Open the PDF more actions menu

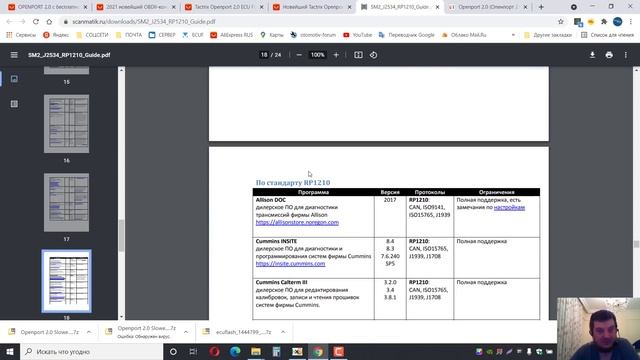point(625,55)
